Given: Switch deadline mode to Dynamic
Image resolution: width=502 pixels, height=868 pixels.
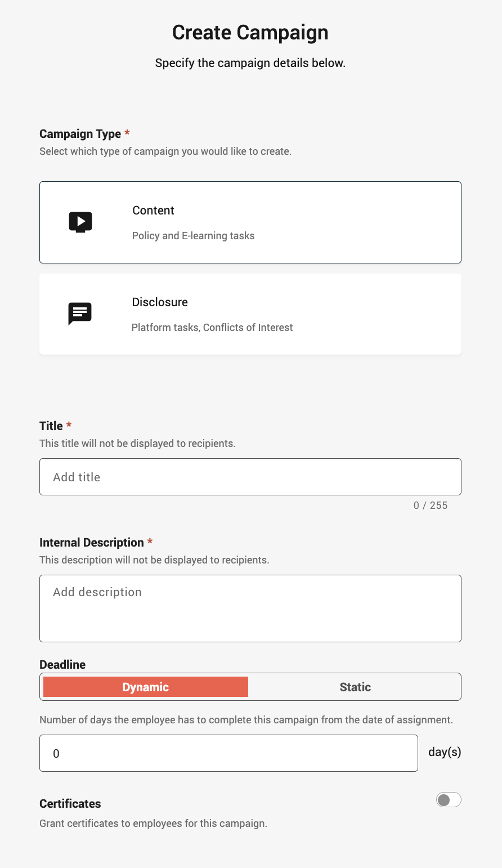Looking at the screenshot, I should [x=146, y=687].
